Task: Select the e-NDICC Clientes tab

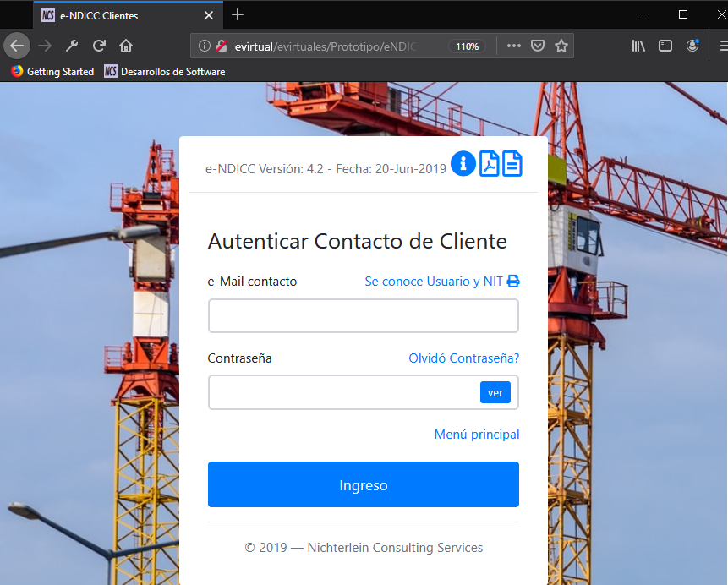Action: point(118,15)
